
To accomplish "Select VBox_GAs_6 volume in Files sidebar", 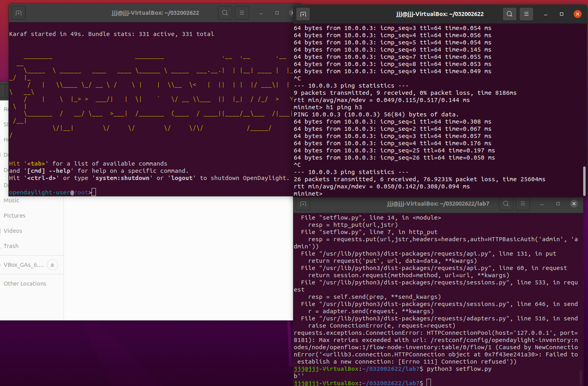I will click(24, 265).
